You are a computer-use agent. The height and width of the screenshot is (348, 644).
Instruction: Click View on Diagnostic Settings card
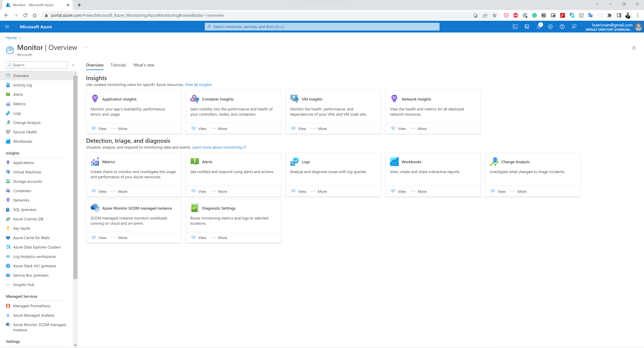pyautogui.click(x=199, y=238)
